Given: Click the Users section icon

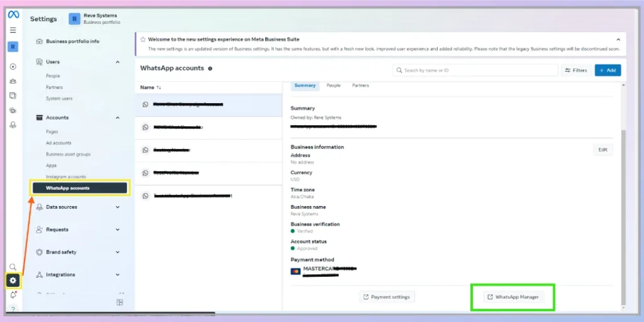Looking at the screenshot, I should click(40, 62).
